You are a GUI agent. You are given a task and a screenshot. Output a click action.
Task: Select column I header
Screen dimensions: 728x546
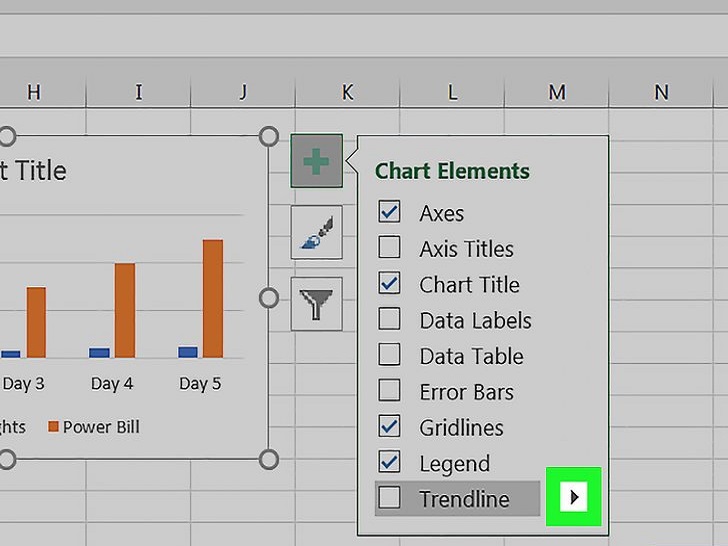(138, 92)
